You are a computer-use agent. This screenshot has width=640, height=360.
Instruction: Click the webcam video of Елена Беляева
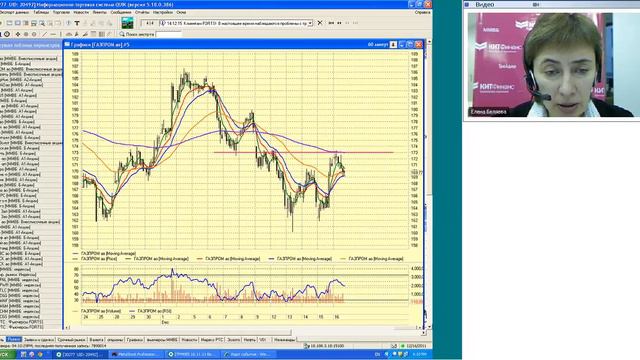[x=553, y=65]
